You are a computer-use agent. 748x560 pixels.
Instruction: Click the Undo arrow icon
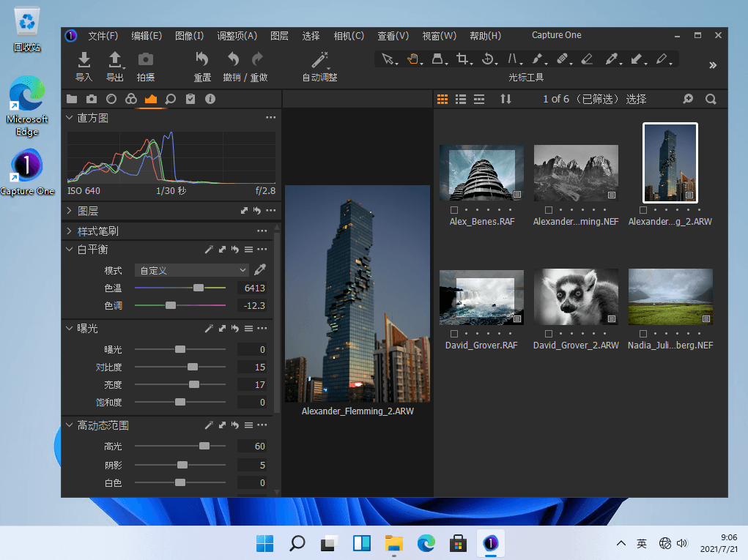click(x=233, y=59)
